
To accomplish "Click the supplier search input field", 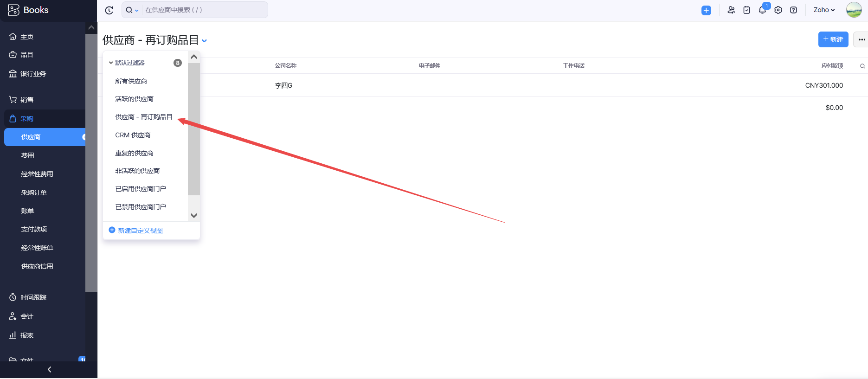I will (x=204, y=10).
